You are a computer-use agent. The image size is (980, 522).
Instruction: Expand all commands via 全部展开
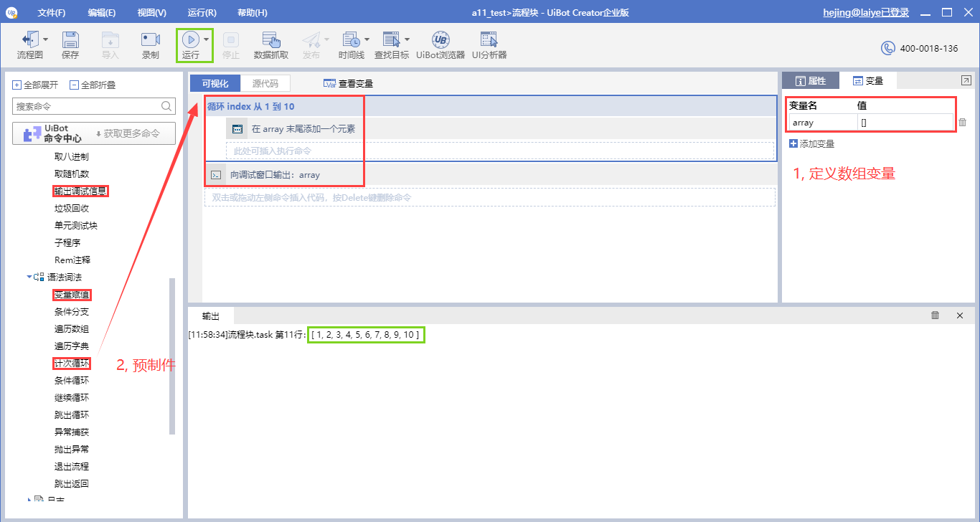coord(36,85)
